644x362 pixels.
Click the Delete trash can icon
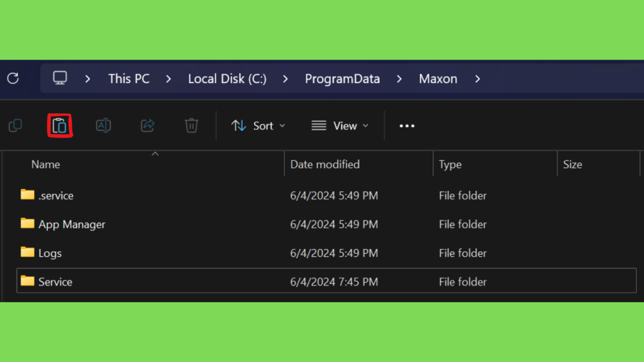click(191, 126)
